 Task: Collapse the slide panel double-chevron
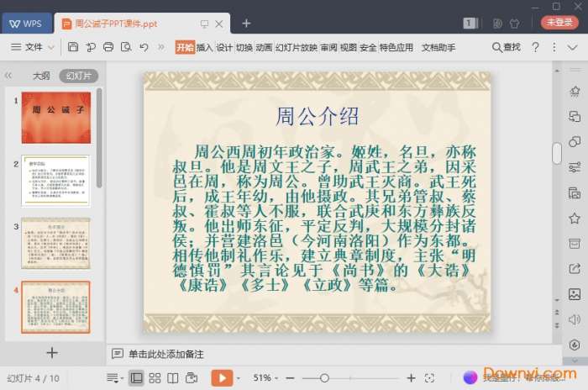tap(8, 76)
